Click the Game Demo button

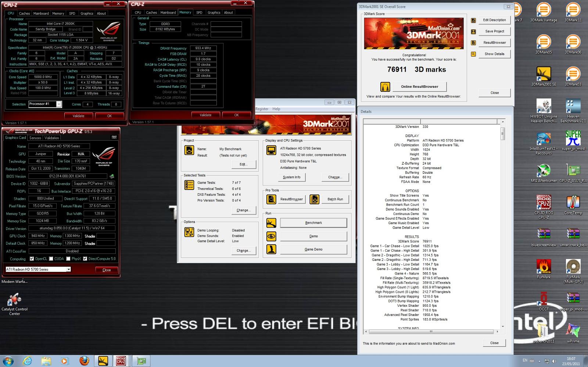313,249
